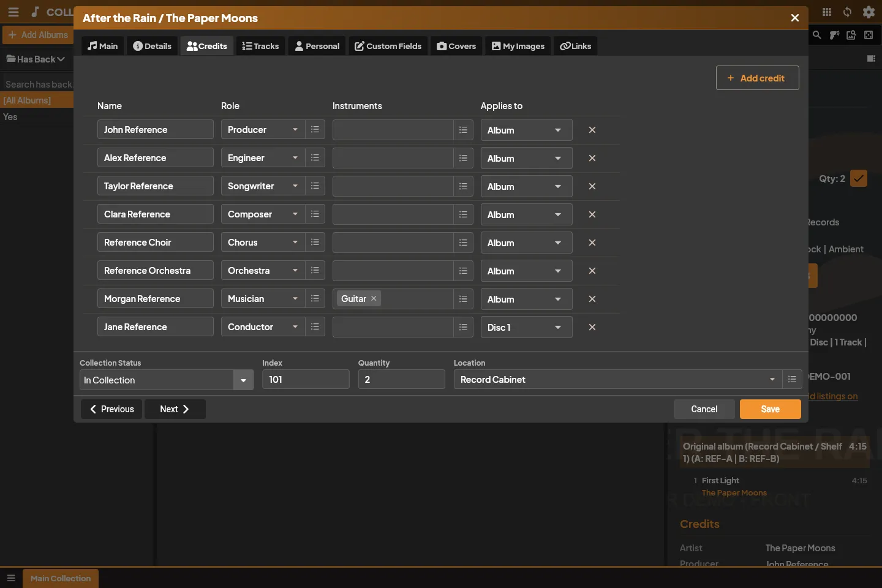Remove the John Reference credit row

click(592, 130)
